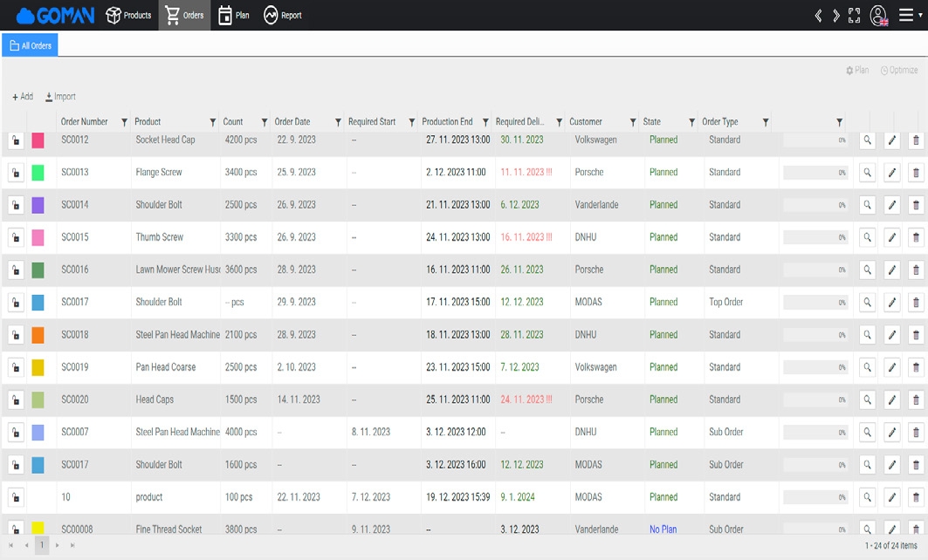Screen dimensions: 928x560
Task: Open the Report menu
Action: (282, 16)
